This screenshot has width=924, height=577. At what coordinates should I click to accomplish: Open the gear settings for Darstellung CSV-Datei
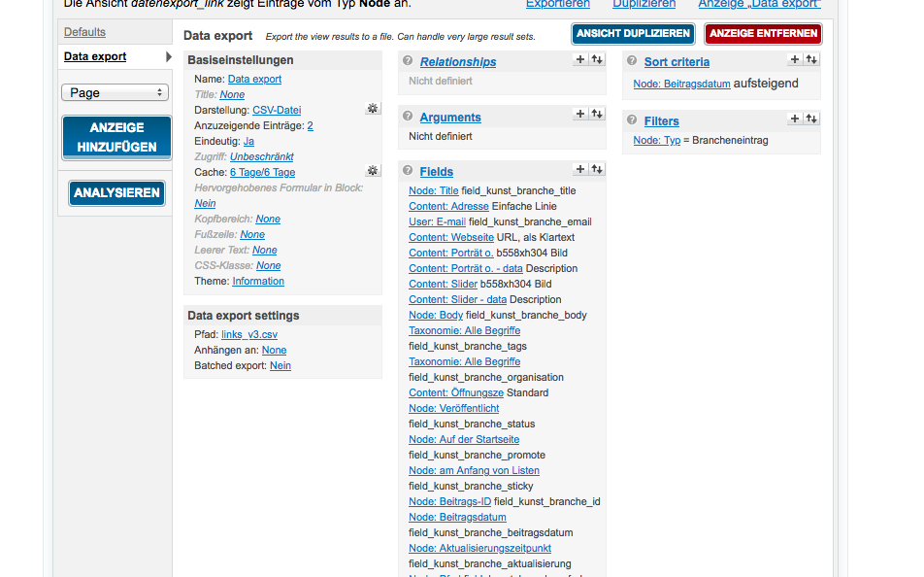pyautogui.click(x=372, y=109)
